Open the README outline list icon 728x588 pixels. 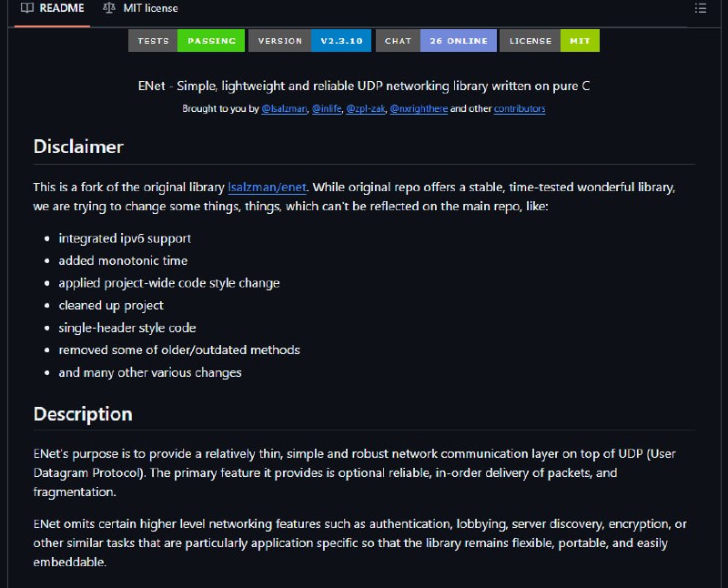point(700,8)
